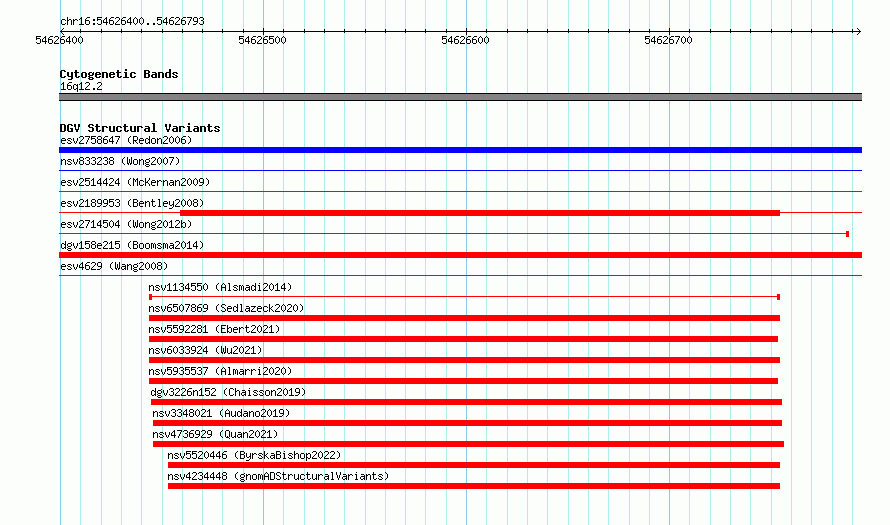Click the nsv4736929 (Quan2021) label
The height and width of the screenshot is (525, 890).
pyautogui.click(x=215, y=434)
